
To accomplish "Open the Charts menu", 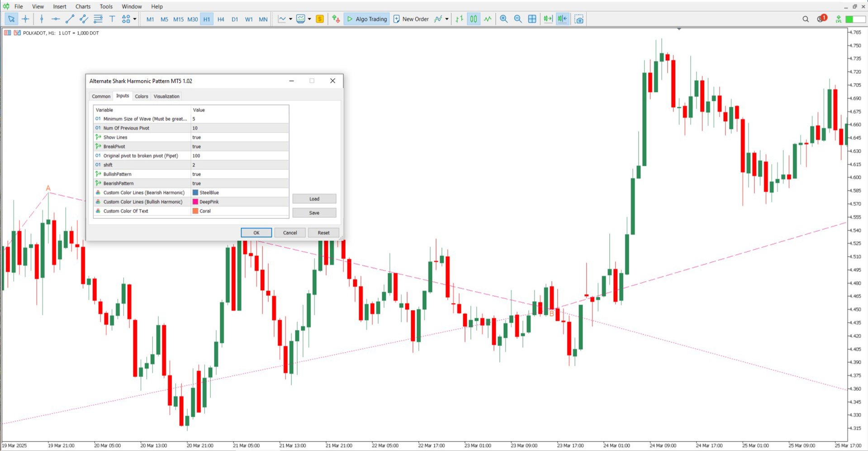I will pyautogui.click(x=83, y=6).
